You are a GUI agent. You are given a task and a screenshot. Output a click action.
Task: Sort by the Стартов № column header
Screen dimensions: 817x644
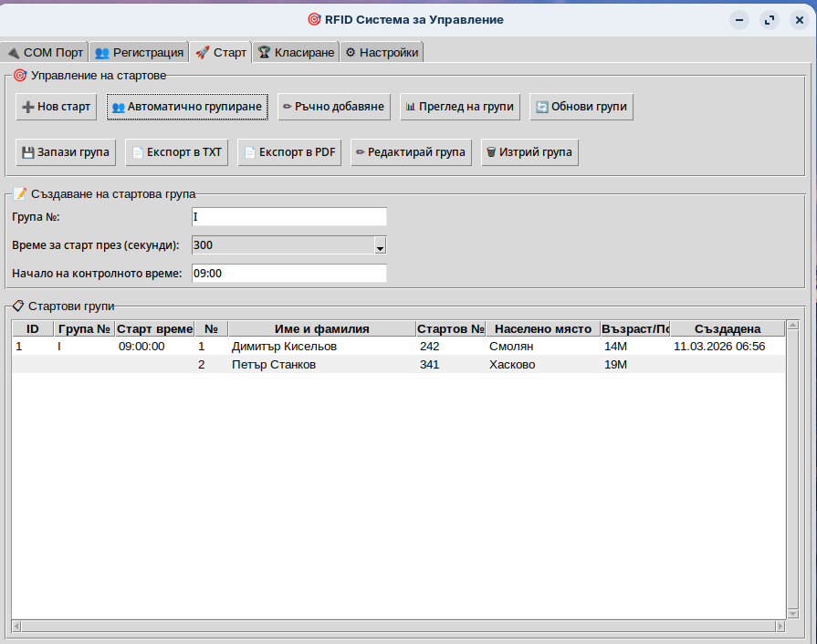[450, 329]
